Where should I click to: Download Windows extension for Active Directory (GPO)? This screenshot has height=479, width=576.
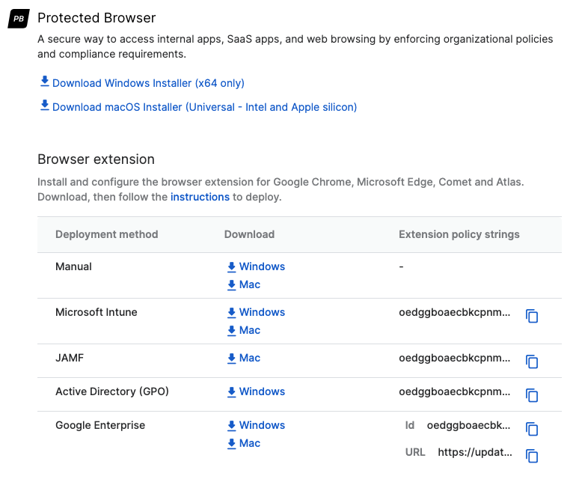coord(256,391)
